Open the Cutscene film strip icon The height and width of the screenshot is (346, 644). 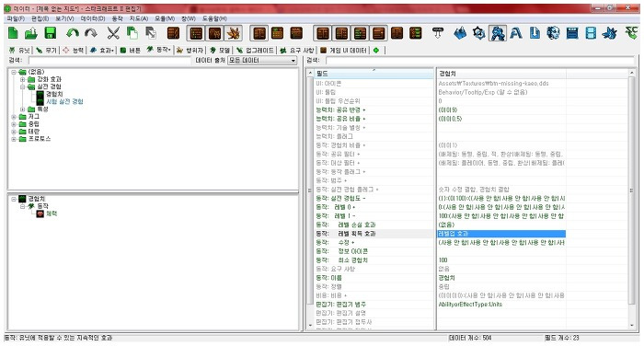click(x=591, y=33)
